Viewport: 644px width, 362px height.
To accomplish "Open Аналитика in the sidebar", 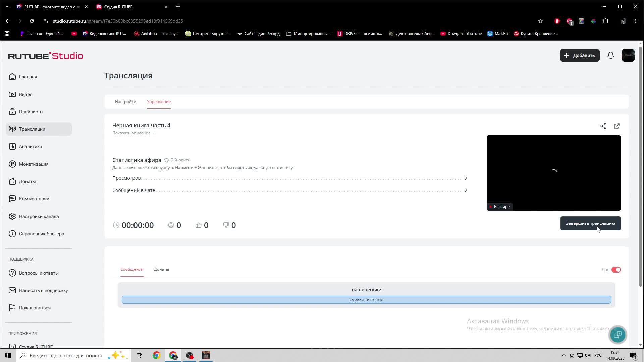I will click(x=31, y=146).
